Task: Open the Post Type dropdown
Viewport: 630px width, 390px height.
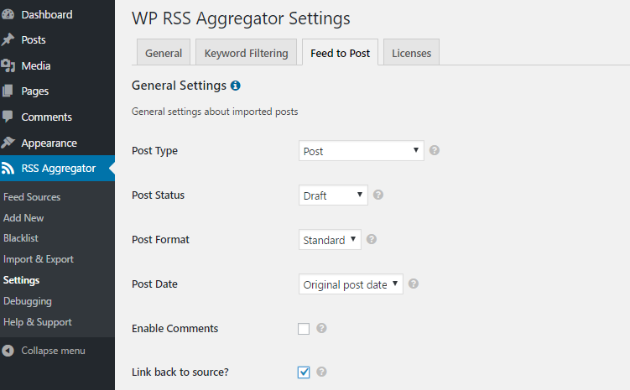Action: pyautogui.click(x=361, y=151)
